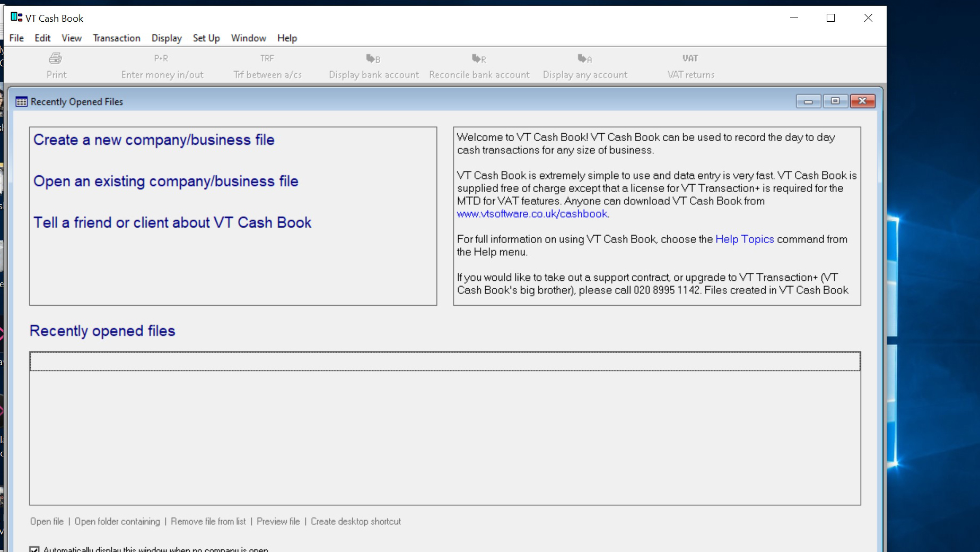Image resolution: width=980 pixels, height=552 pixels.
Task: Open the Display any account toolbar icon
Action: coord(585,58)
